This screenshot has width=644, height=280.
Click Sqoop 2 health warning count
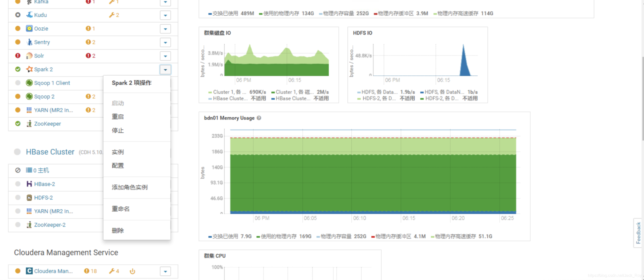click(90, 96)
